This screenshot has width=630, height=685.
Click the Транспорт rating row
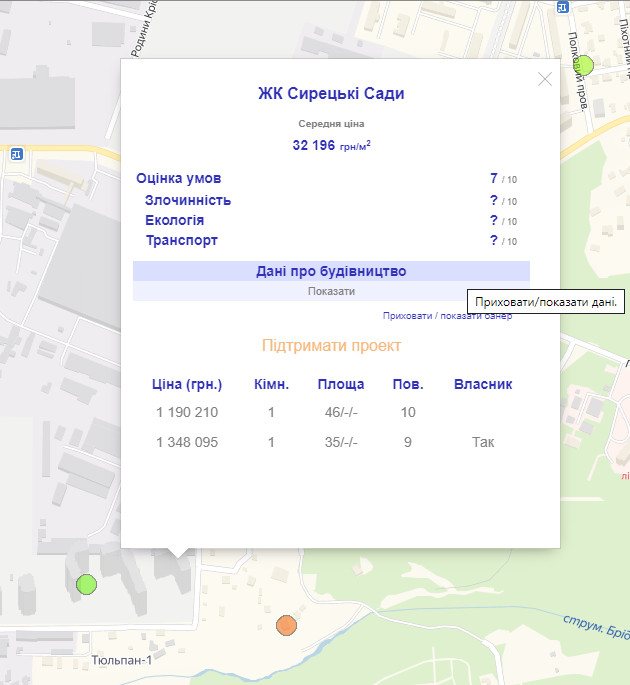(x=182, y=241)
